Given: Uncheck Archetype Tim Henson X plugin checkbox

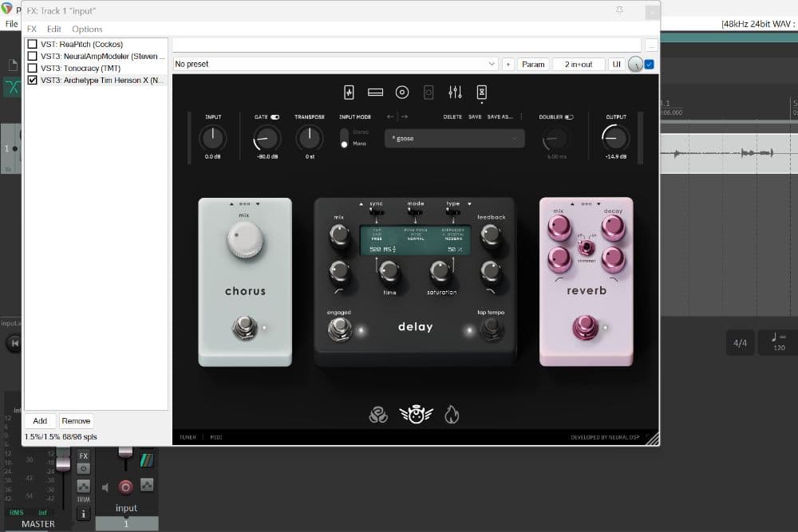Looking at the screenshot, I should point(33,81).
